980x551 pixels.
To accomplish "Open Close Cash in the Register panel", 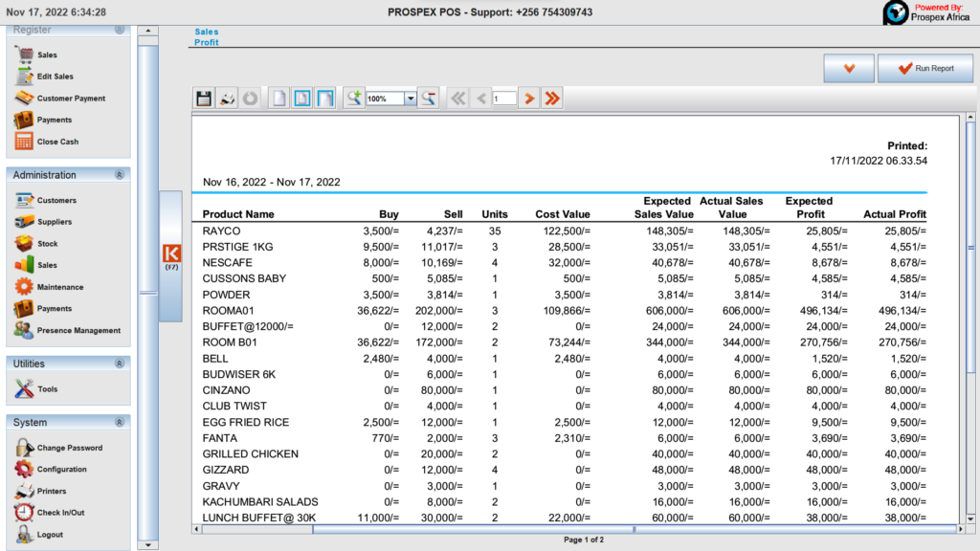I will tap(57, 142).
